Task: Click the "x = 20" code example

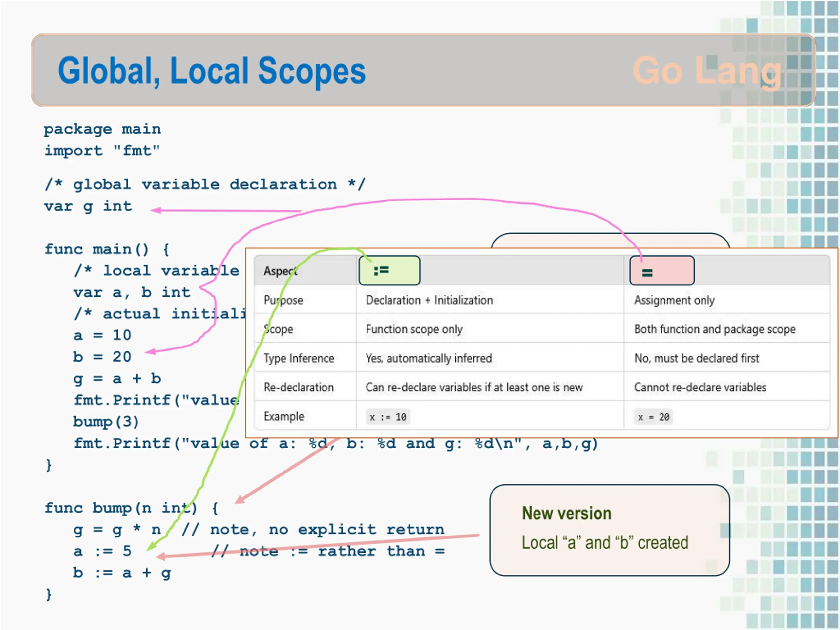Action: (653, 417)
